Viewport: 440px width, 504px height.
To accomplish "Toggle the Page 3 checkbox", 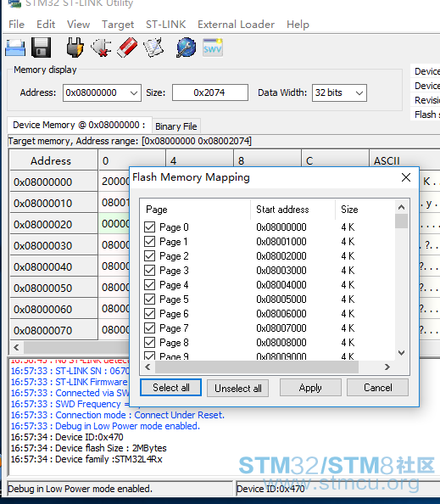I will pos(150,271).
